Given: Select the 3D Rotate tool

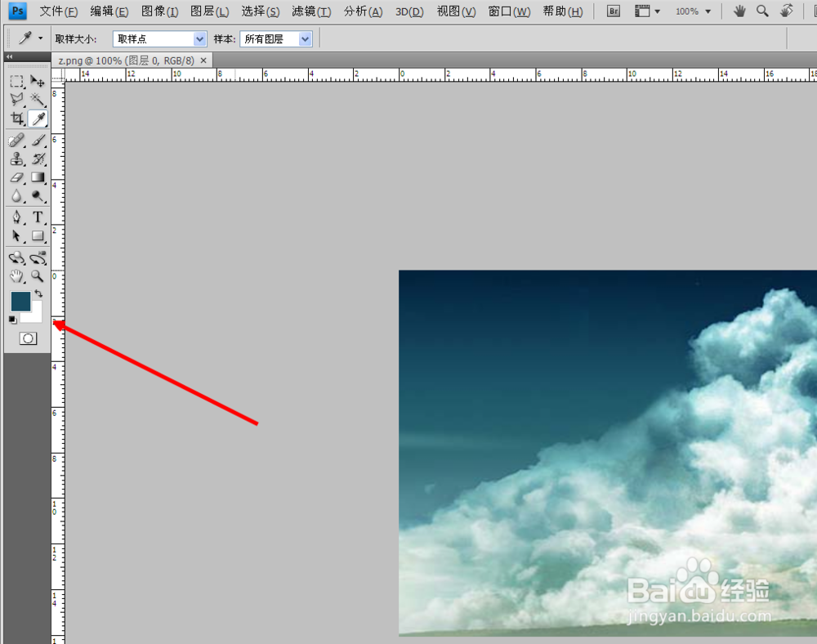Looking at the screenshot, I should (16, 257).
